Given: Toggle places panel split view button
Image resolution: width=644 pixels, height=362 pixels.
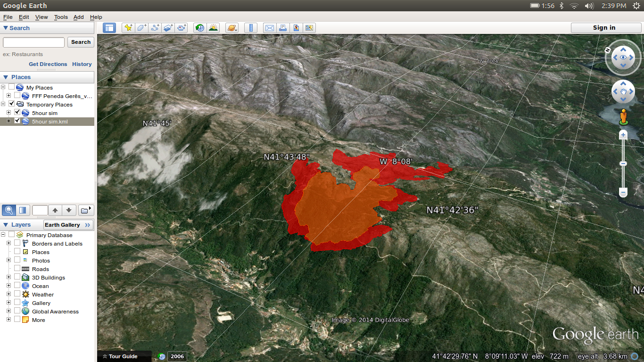Looking at the screenshot, I should [x=23, y=210].
